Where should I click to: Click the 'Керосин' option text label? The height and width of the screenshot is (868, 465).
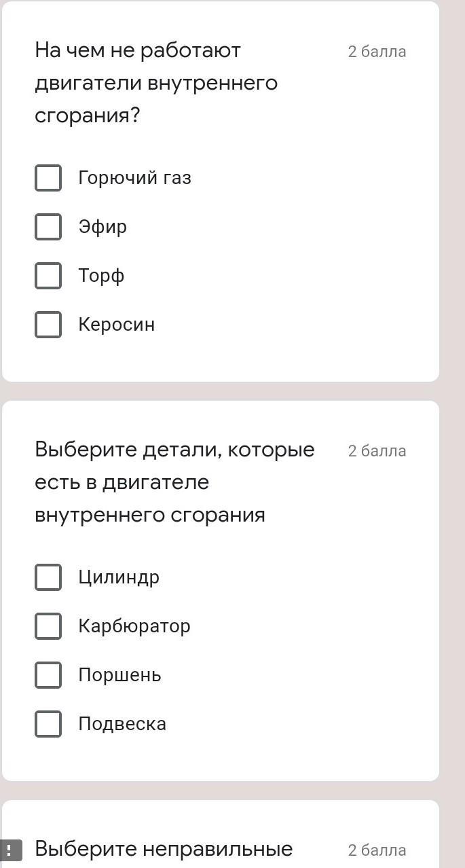pos(116,325)
